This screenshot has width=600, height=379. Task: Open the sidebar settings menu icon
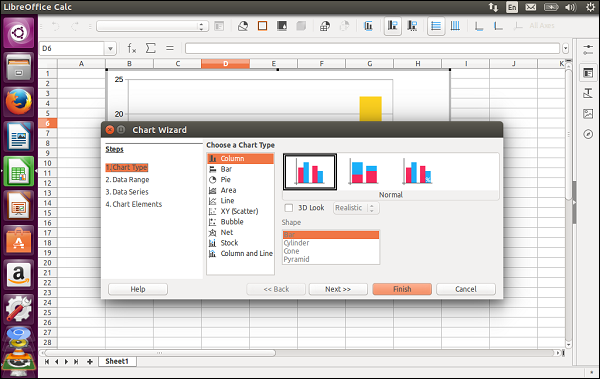coord(588,50)
